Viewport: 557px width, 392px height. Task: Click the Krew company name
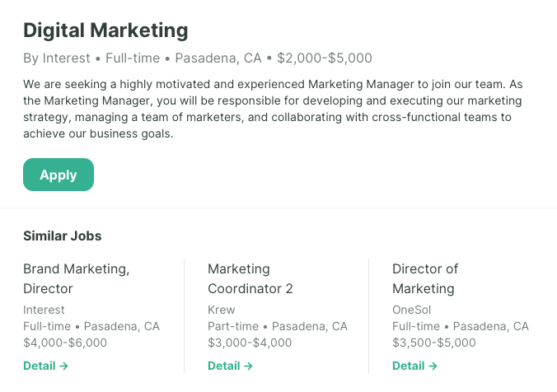pos(221,310)
